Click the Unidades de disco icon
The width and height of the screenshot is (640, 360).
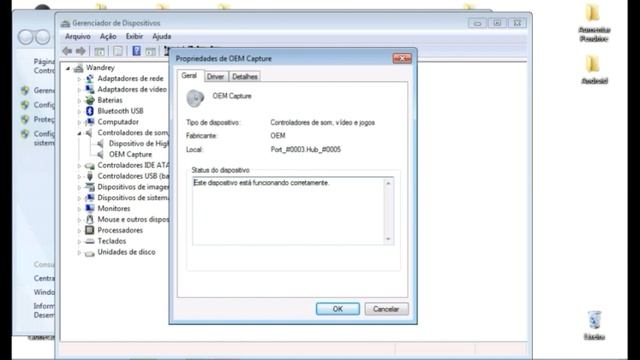coord(89,252)
